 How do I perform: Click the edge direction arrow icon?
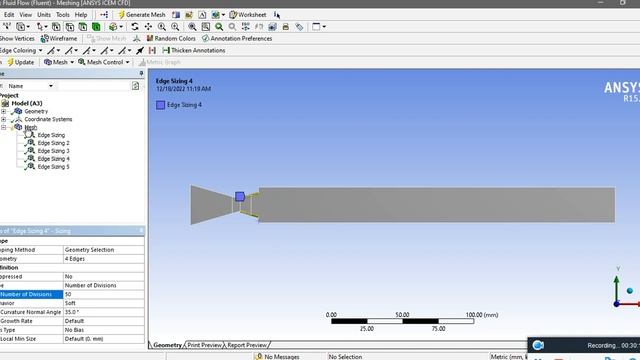coord(140,50)
